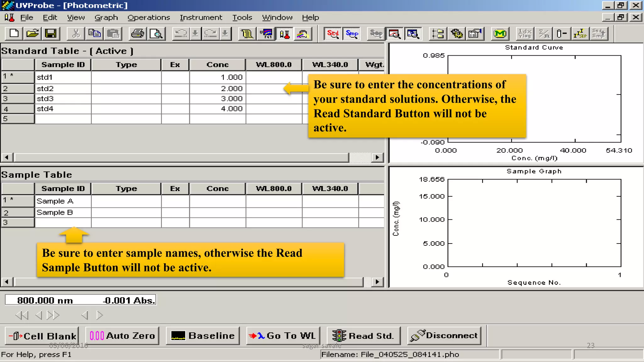Click the Cut scissors icon
Screen dimensions: 644x362
pos(76,34)
